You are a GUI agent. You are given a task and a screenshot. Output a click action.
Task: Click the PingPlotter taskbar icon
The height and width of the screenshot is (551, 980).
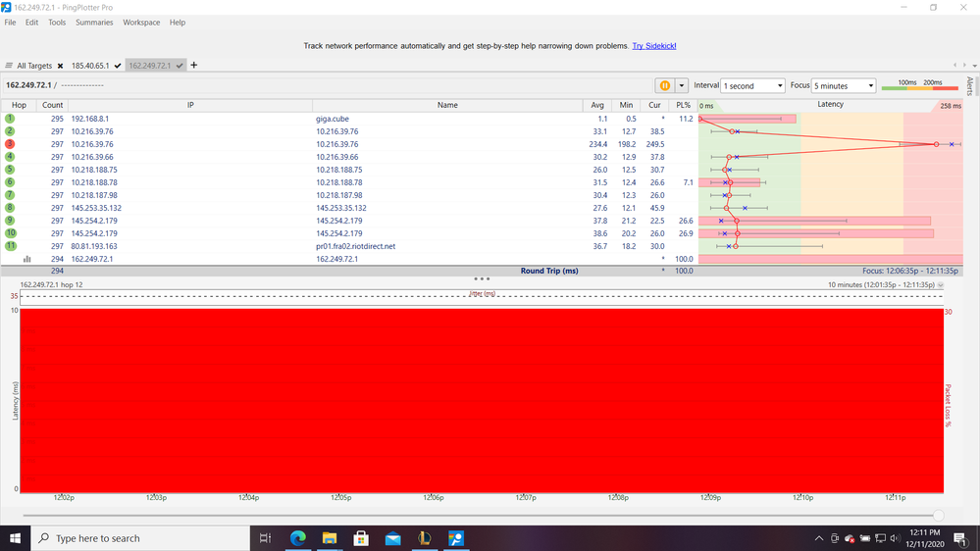point(456,538)
